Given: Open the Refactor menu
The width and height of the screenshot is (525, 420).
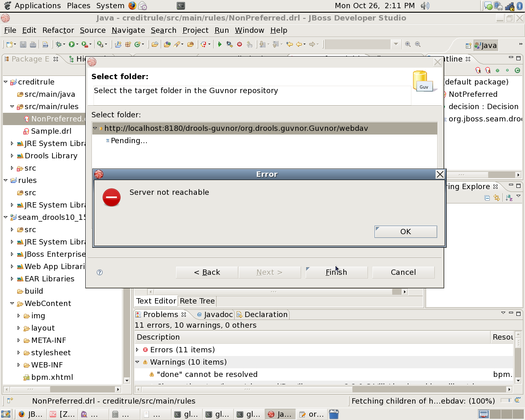Looking at the screenshot, I should (x=58, y=30).
